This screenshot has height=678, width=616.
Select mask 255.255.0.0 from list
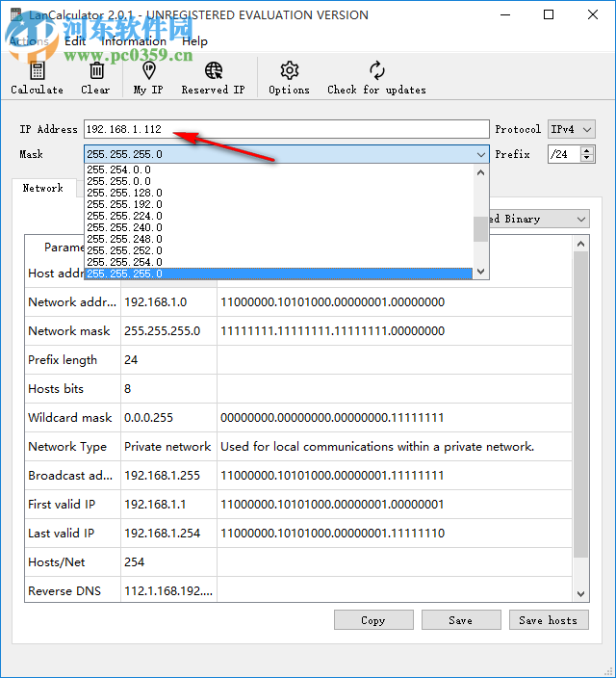[x=278, y=181]
